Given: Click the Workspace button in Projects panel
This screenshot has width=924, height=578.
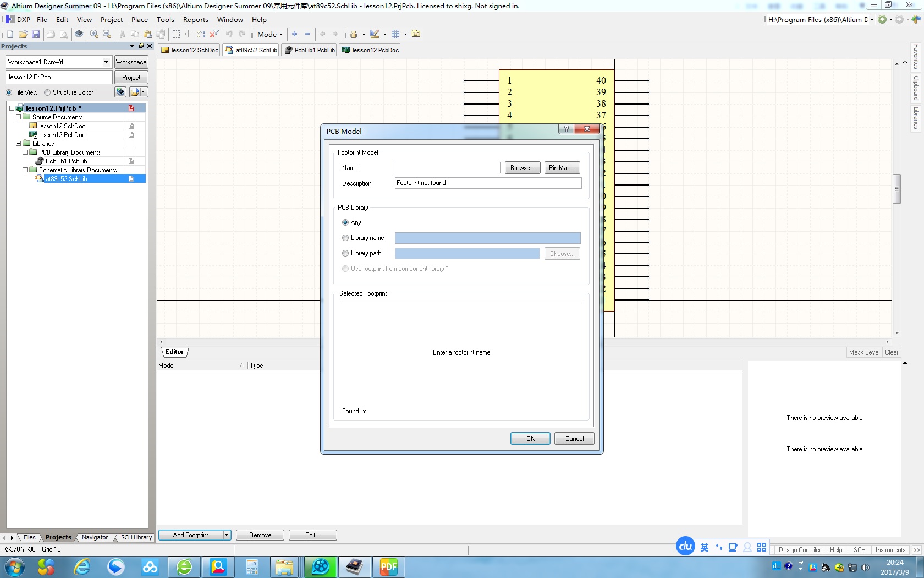Looking at the screenshot, I should 131,62.
